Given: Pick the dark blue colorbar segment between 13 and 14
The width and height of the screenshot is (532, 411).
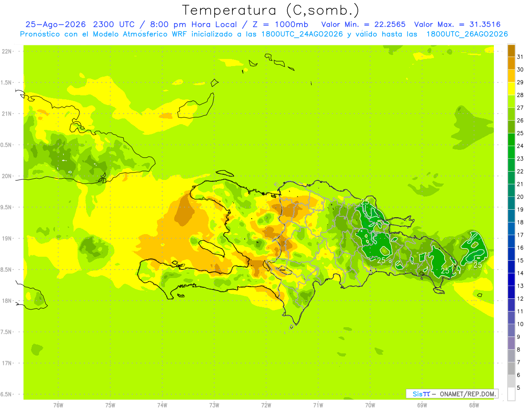Looking at the screenshot, I should 511,279.
